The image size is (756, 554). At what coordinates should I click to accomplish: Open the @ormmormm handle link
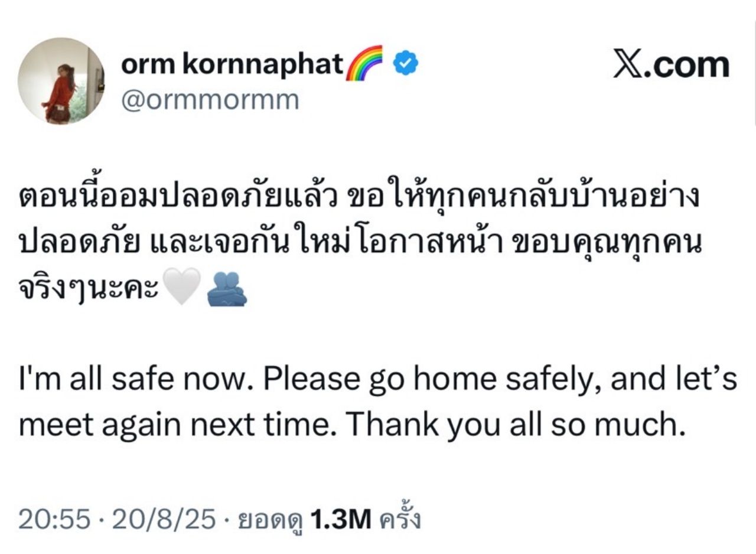pos(210,100)
